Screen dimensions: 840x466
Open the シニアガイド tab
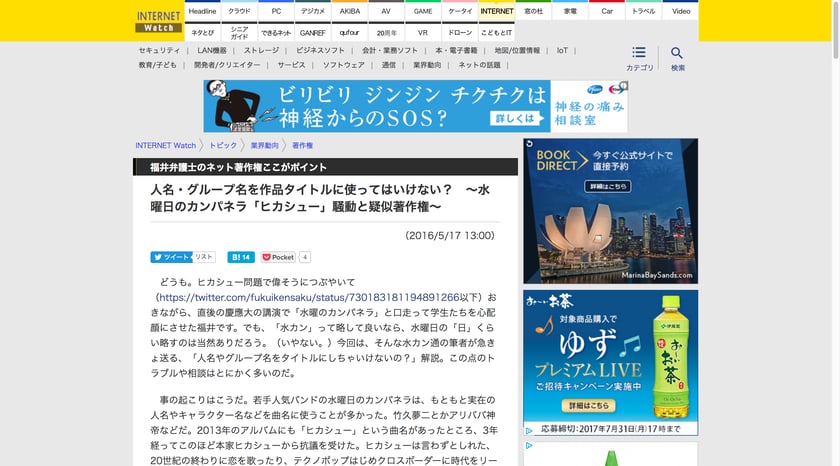239,33
